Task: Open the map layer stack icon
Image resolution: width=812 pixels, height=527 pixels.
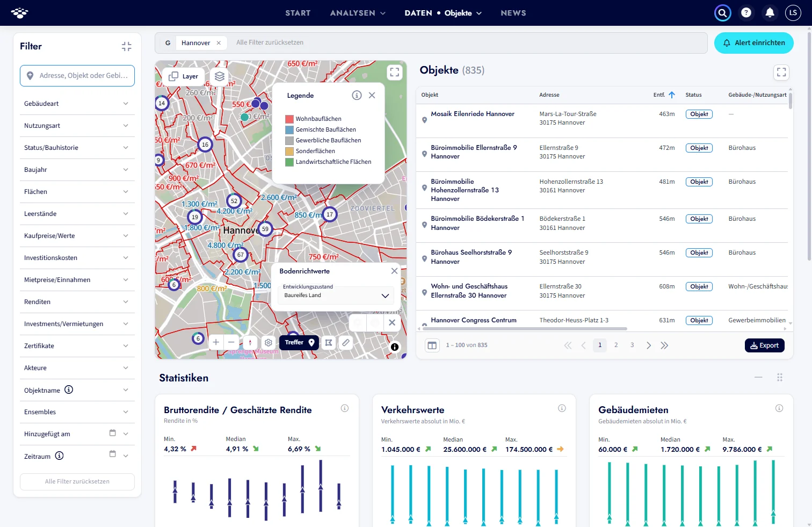Action: pos(220,76)
